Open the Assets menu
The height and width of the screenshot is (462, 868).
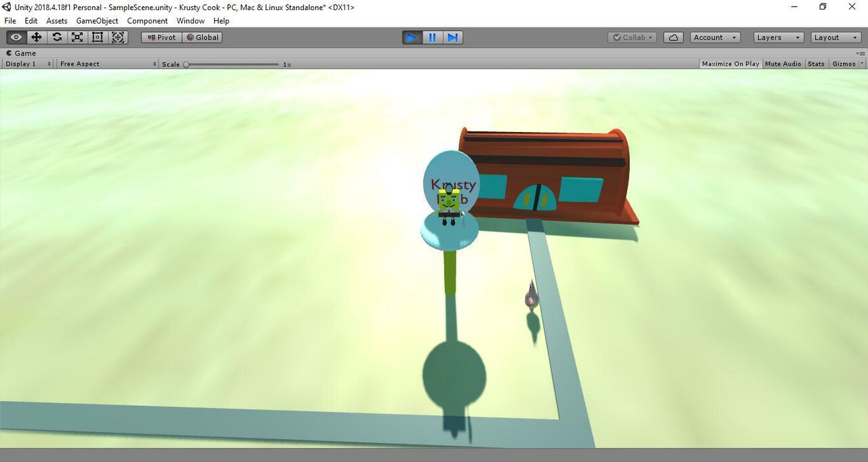click(57, 21)
